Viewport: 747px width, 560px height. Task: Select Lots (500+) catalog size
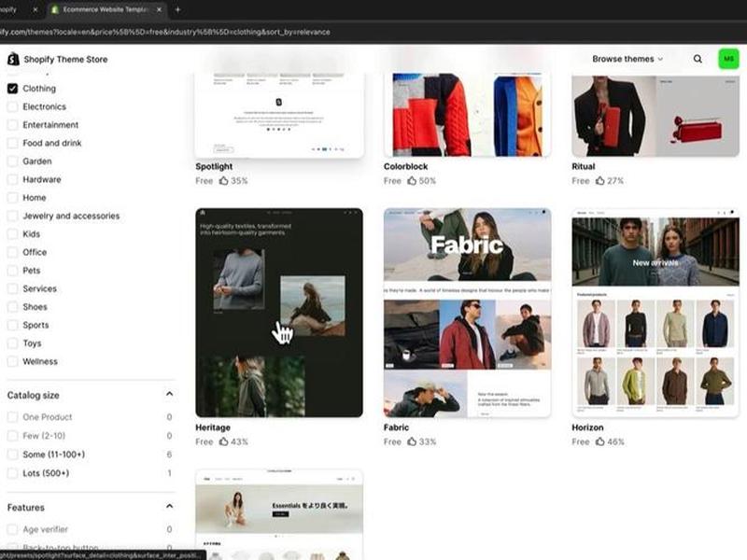tap(12, 473)
